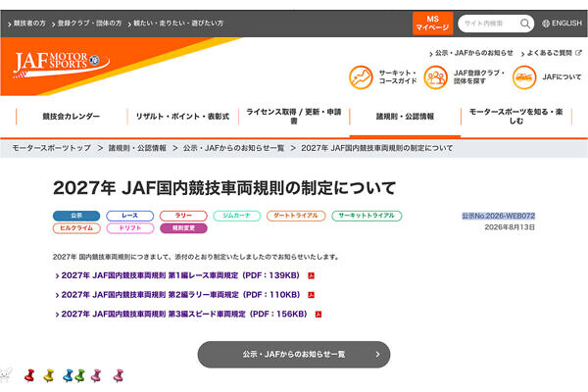Viewport: 588px width, 392px height.
Task: Go to 公示・JAFからのお知らせ一覧 breadcrumb
Action: point(233,148)
